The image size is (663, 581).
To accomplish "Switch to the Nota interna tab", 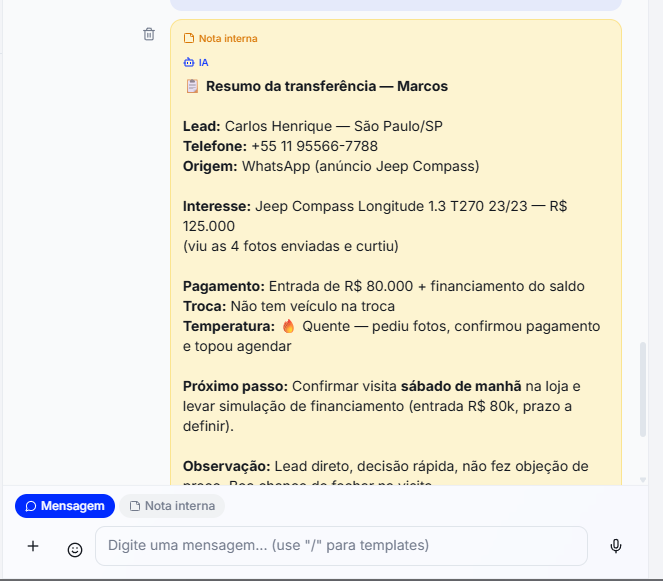I will pos(172,506).
